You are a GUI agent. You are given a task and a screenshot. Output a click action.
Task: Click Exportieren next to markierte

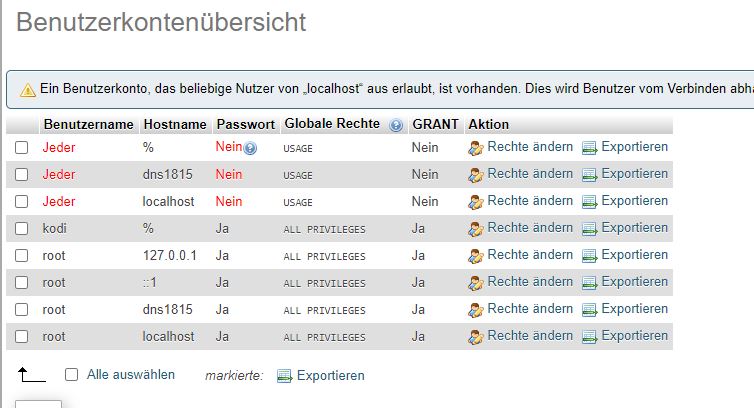point(330,375)
